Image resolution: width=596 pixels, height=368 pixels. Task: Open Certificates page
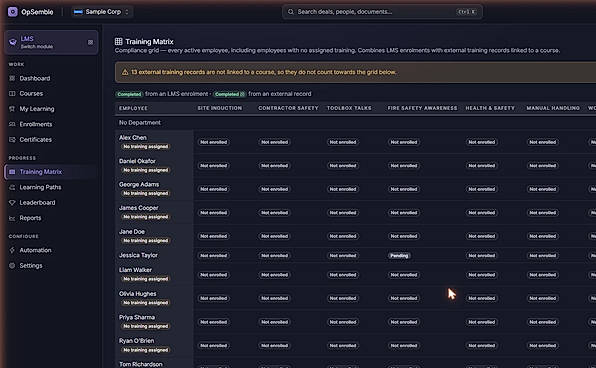(51, 140)
